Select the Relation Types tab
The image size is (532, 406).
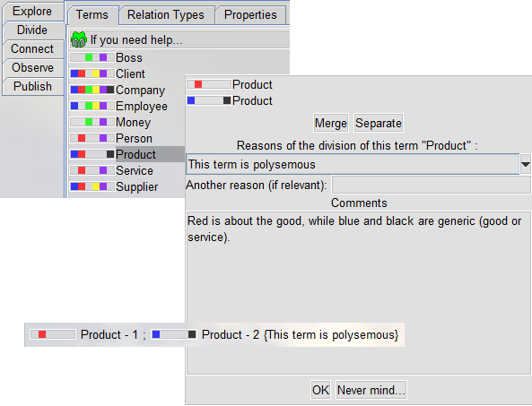(166, 15)
